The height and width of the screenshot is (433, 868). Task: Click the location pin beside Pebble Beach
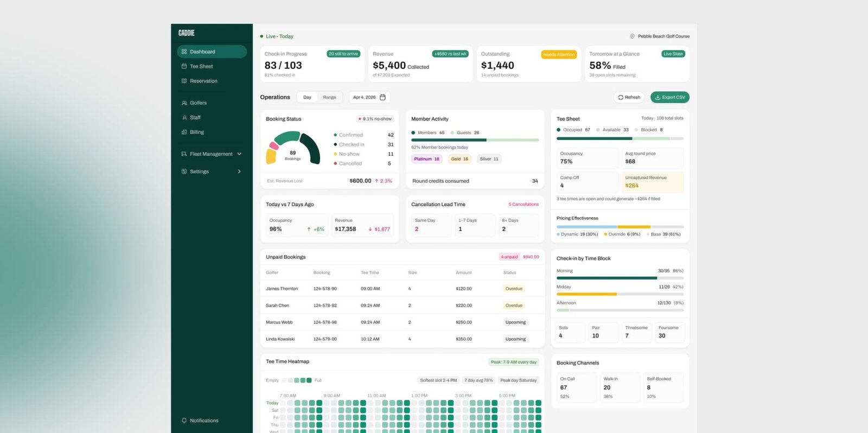tap(632, 36)
